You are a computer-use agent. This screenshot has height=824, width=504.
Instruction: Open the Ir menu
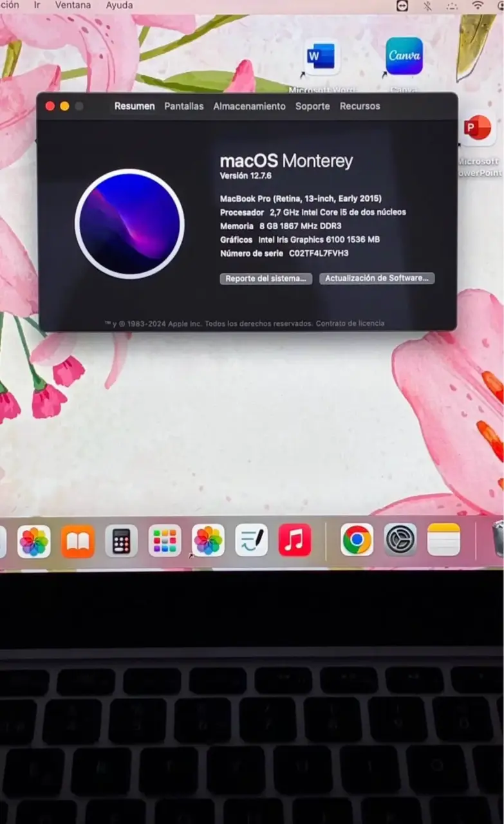point(37,5)
